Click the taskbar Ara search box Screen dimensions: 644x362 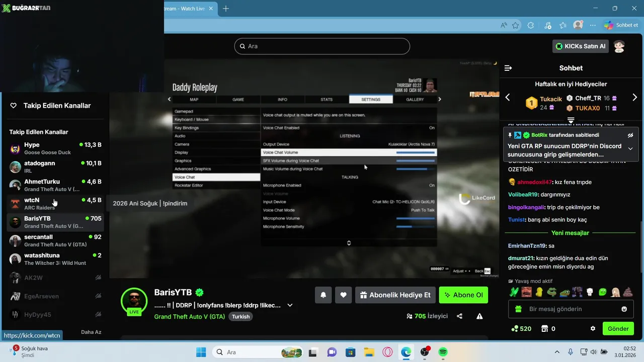coord(258,352)
